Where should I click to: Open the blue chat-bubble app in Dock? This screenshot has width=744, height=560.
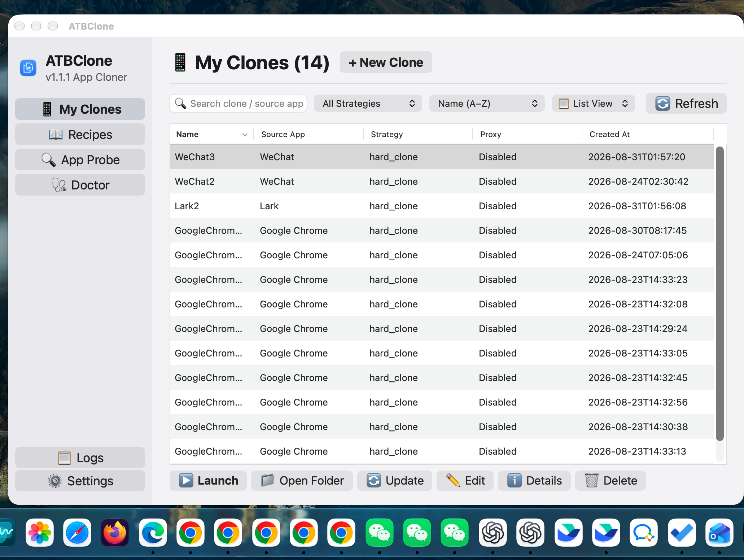point(644,533)
